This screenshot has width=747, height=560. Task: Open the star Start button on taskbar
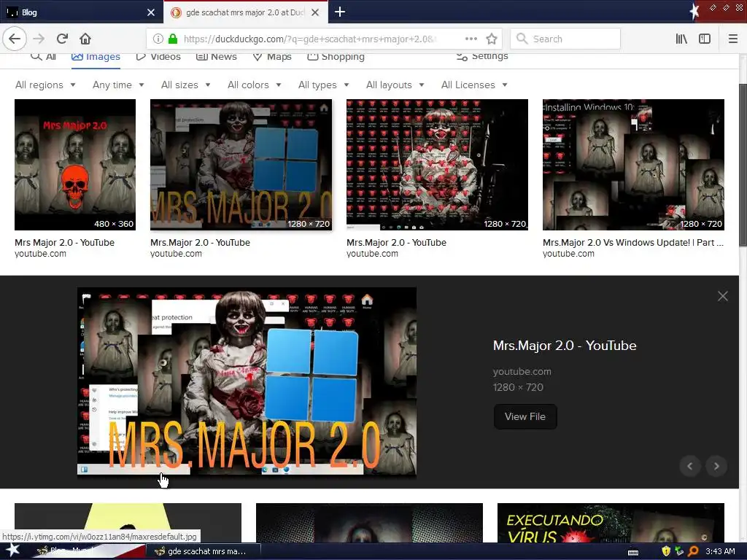pyautogui.click(x=12, y=551)
